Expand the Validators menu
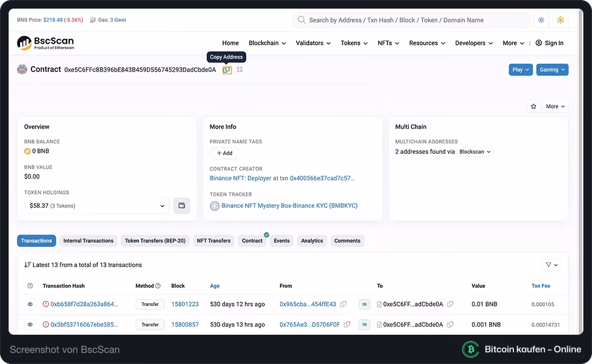 pos(313,43)
